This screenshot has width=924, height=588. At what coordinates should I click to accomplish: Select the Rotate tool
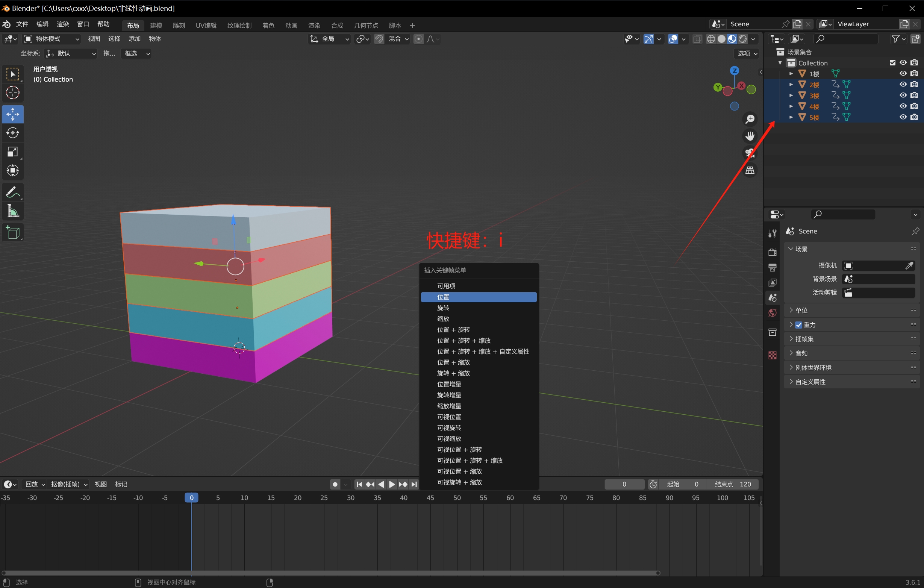tap(13, 133)
